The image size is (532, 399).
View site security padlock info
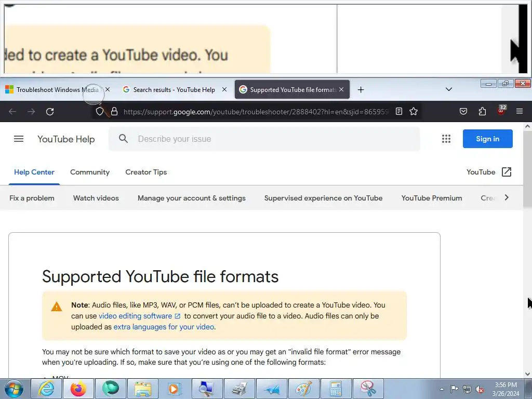click(x=114, y=112)
